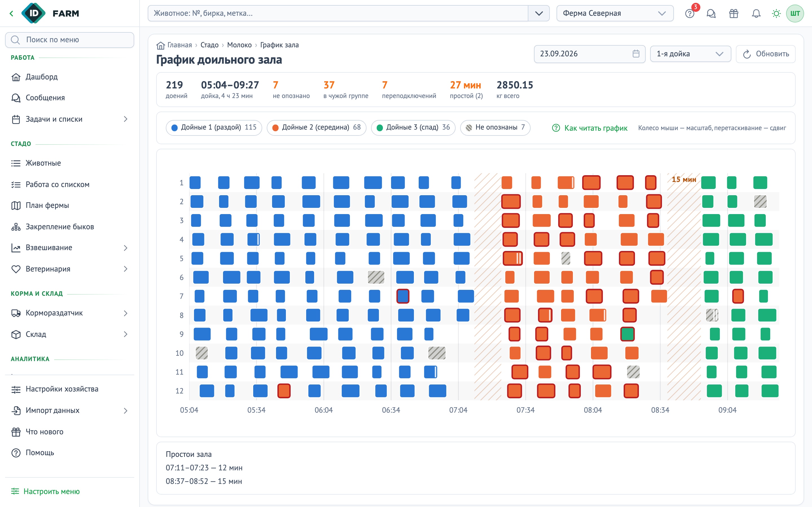Viewport: 812px width, 507px height.
Task: Expand the Ветеринария menu section
Action: click(x=69, y=269)
